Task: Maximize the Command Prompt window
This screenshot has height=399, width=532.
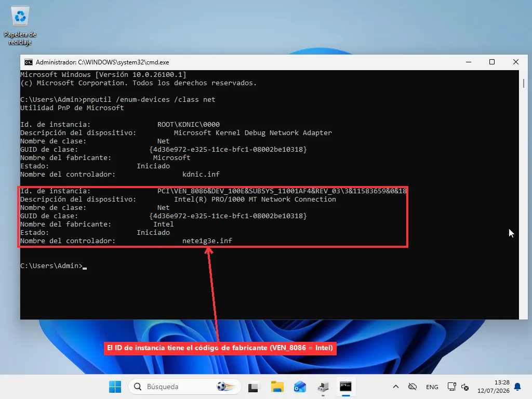Action: coord(492,62)
